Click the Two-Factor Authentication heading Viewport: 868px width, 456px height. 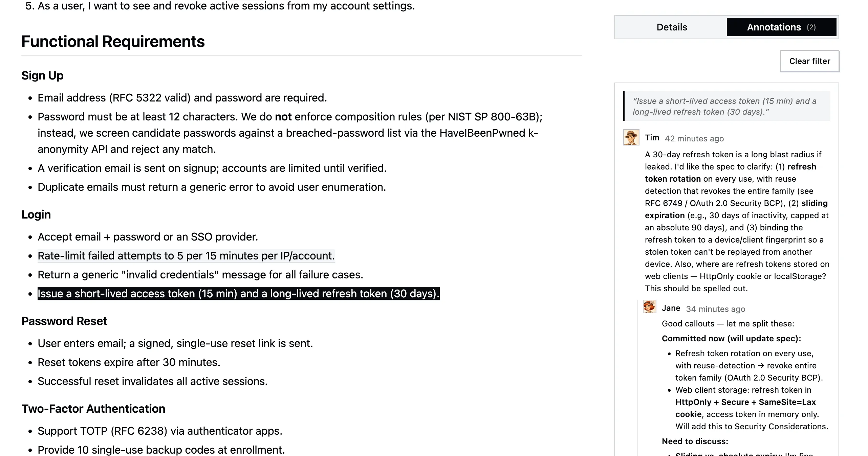(x=93, y=409)
